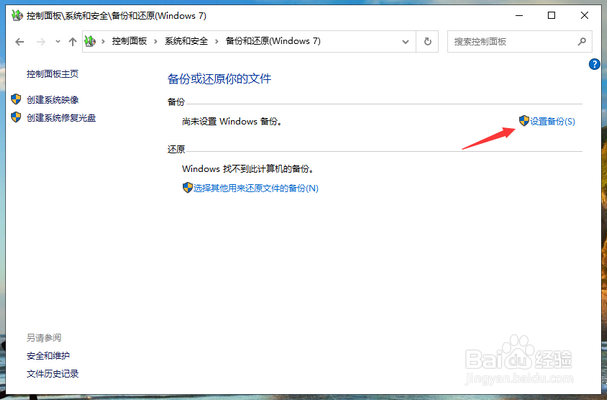
Task: Refresh the control panel page
Action: 427,41
